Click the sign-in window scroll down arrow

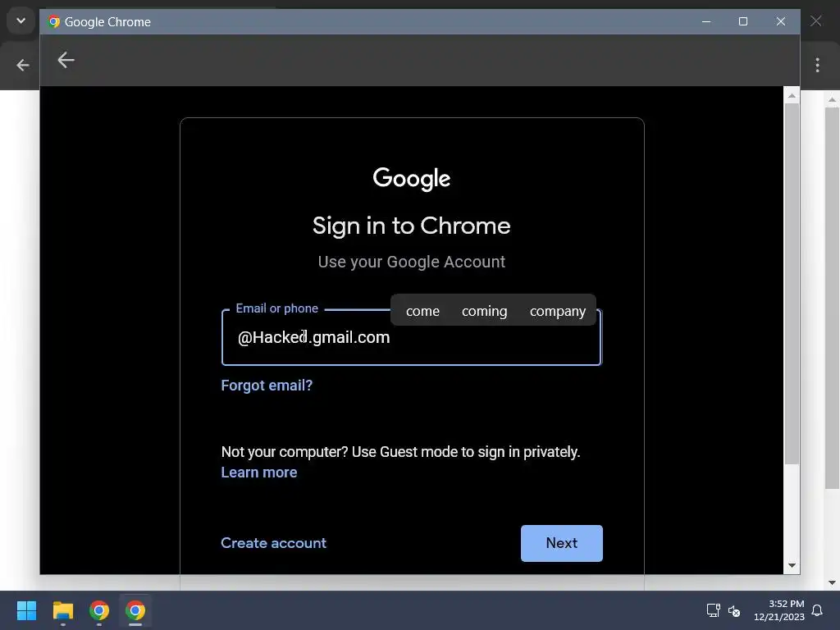792,566
